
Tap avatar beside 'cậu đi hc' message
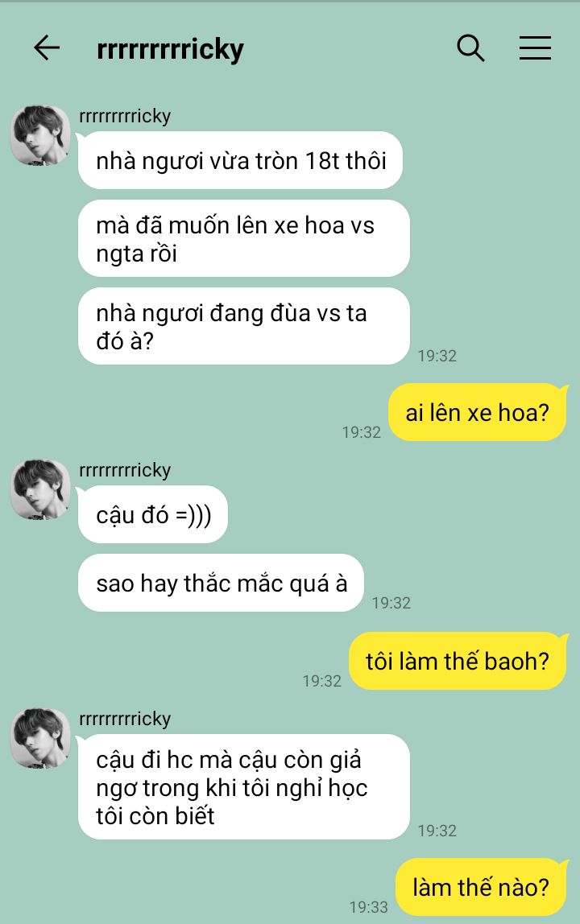point(40,738)
